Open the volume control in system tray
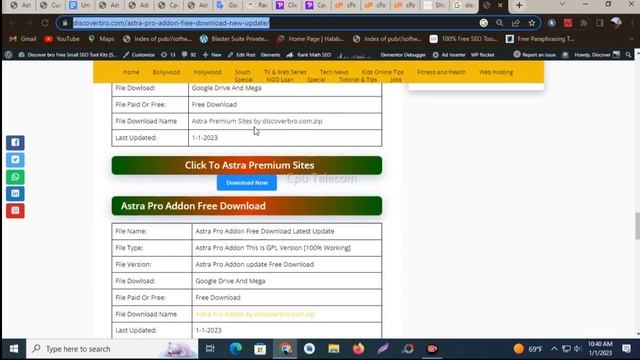 click(578, 349)
